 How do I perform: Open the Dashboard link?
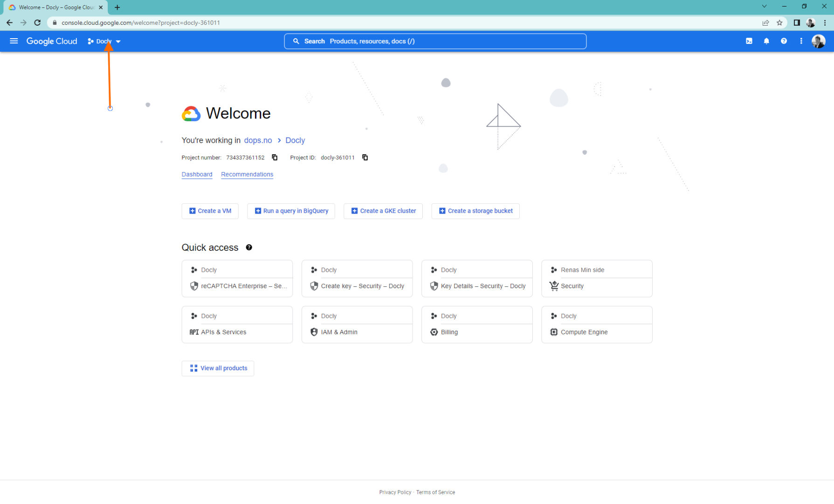click(197, 174)
